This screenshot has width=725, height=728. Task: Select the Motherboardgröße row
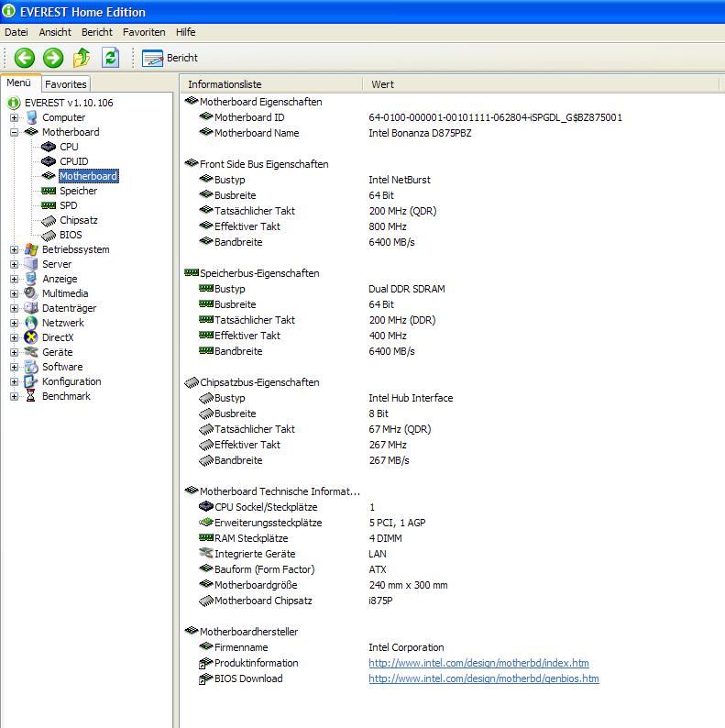coord(323,585)
